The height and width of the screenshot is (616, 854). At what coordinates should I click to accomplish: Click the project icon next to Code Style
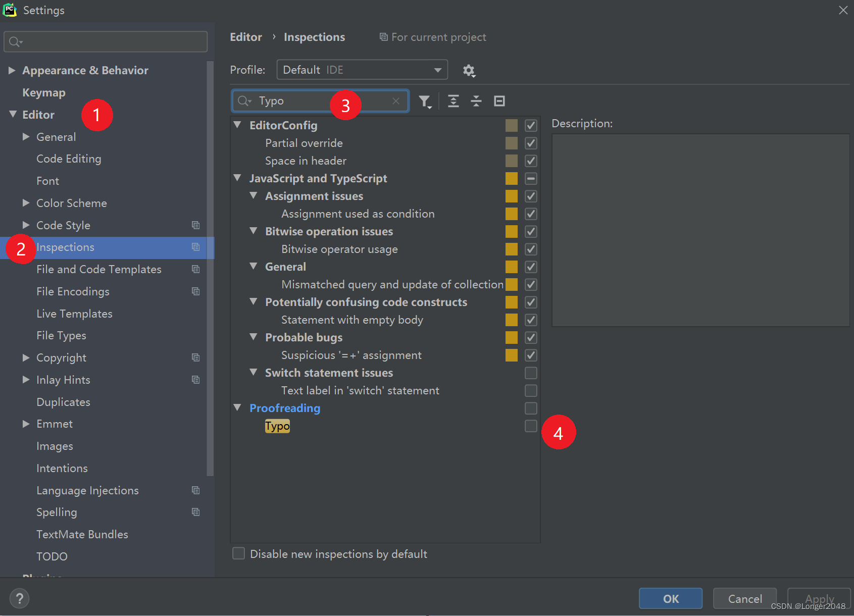click(196, 225)
